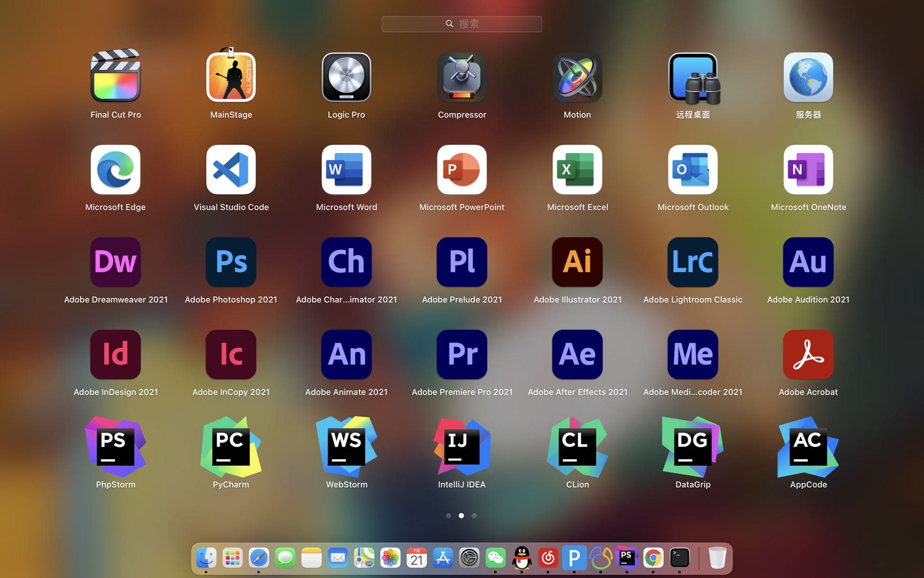Launch Adobe Illustrator 2021

point(577,262)
